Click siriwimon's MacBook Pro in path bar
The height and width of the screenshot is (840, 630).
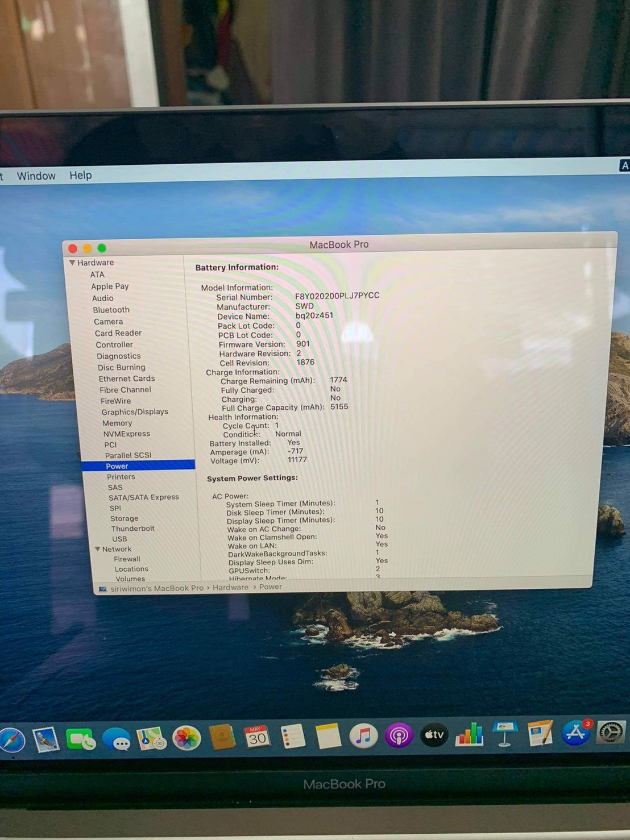point(156,588)
